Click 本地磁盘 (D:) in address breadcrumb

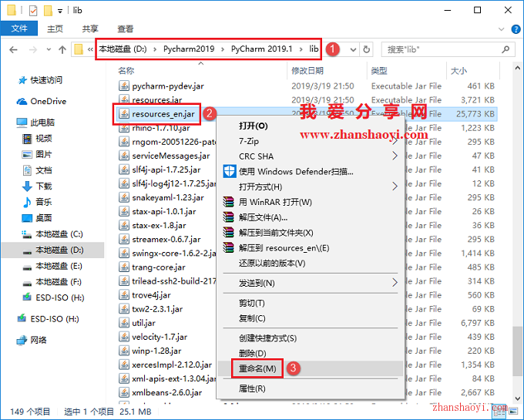[123, 49]
